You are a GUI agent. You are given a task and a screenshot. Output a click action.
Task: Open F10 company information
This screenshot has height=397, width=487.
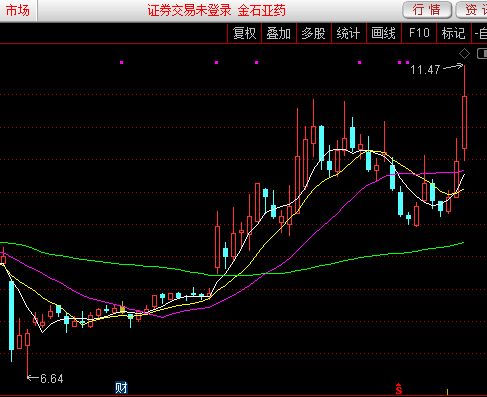[x=419, y=33]
